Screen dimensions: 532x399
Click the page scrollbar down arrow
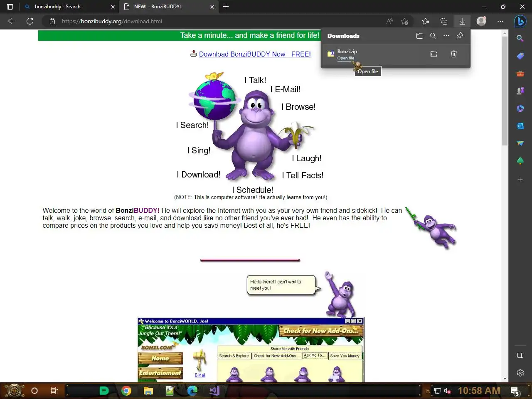[505, 379]
